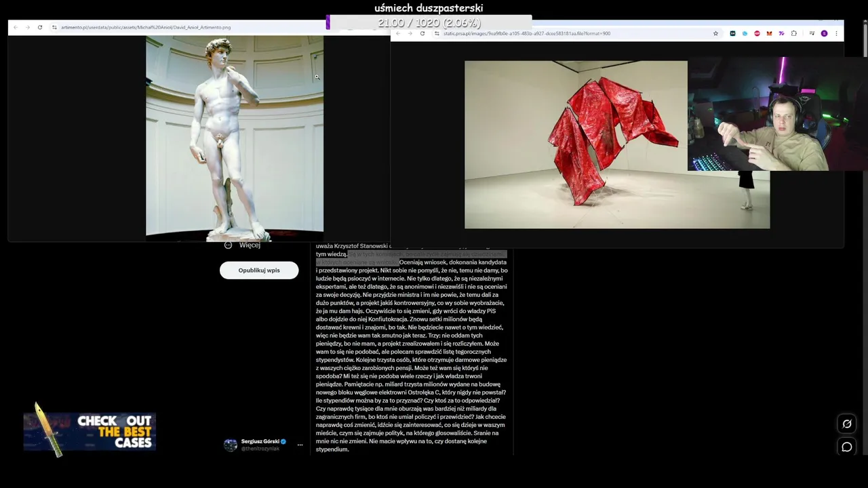Open the blue round extension icon
868x488 pixels.
(745, 33)
